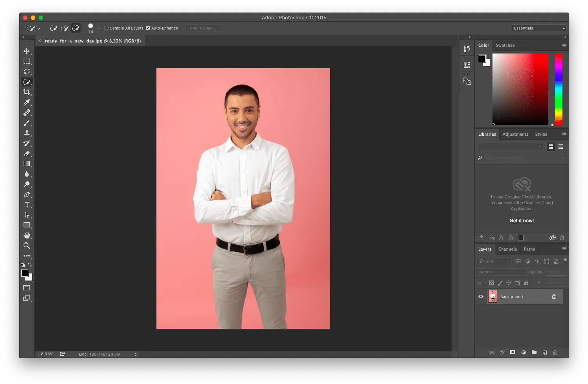This screenshot has width=588, height=384.
Task: Click the foreground color swatch in toolbar
Action: [25, 273]
